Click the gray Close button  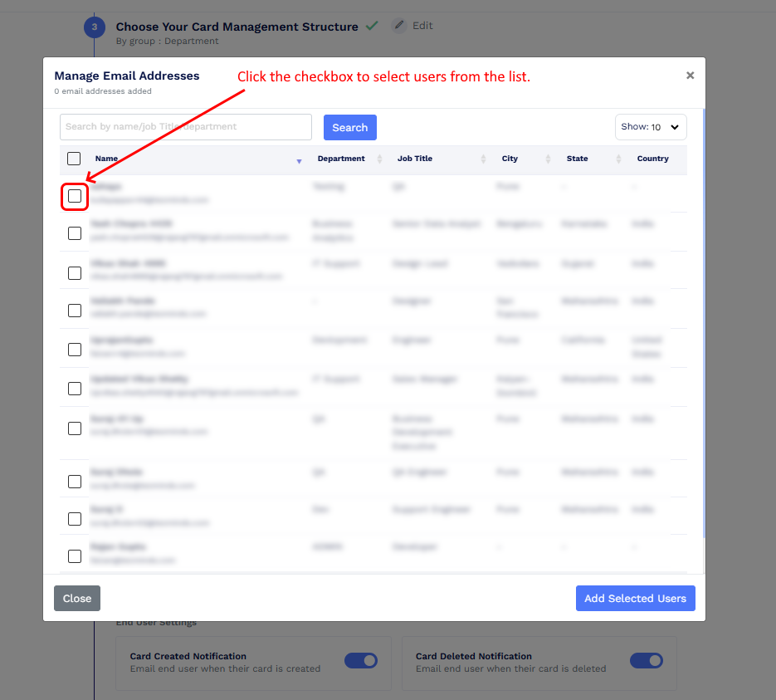[x=77, y=598]
